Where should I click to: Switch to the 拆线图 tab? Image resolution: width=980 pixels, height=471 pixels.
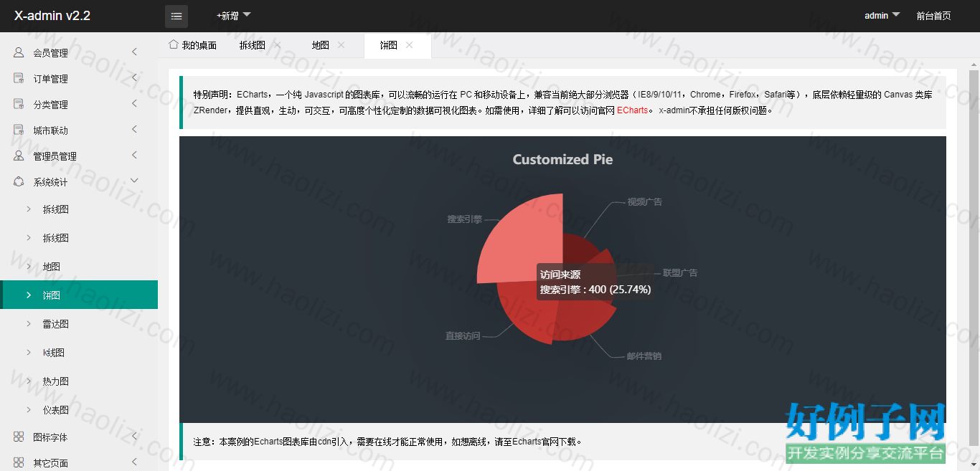(x=253, y=45)
